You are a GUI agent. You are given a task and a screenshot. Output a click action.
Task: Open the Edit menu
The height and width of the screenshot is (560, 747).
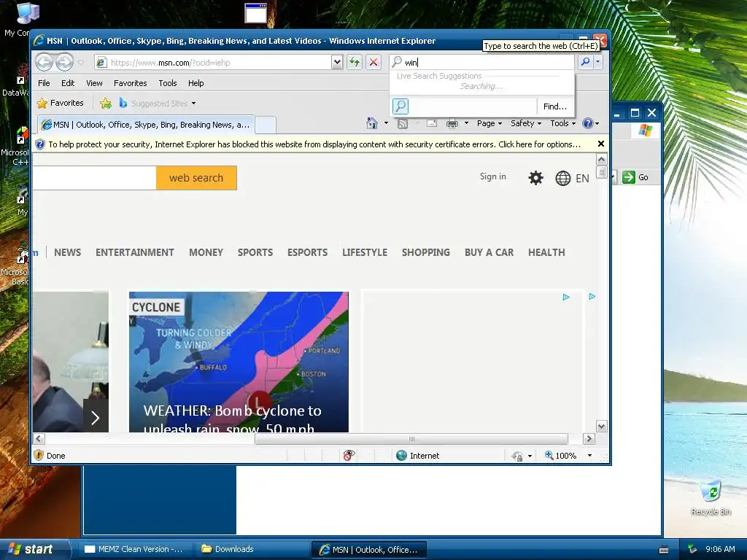68,83
